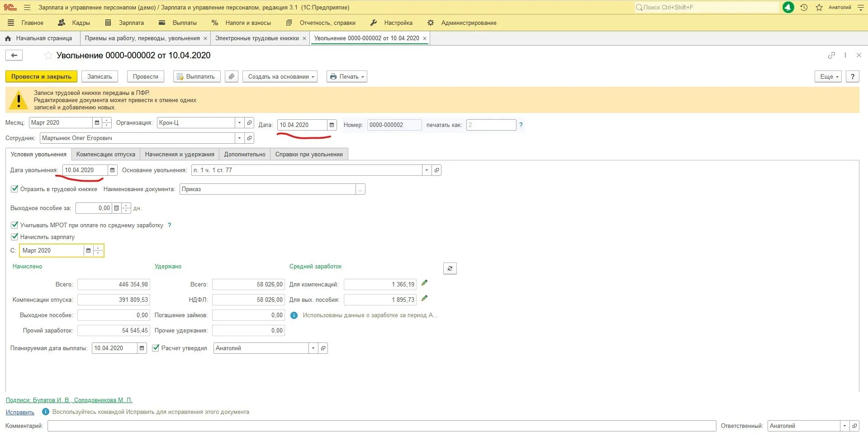The width and height of the screenshot is (868, 436).
Task: Expand Ответственный dropdown arrow
Action: coord(845,426)
